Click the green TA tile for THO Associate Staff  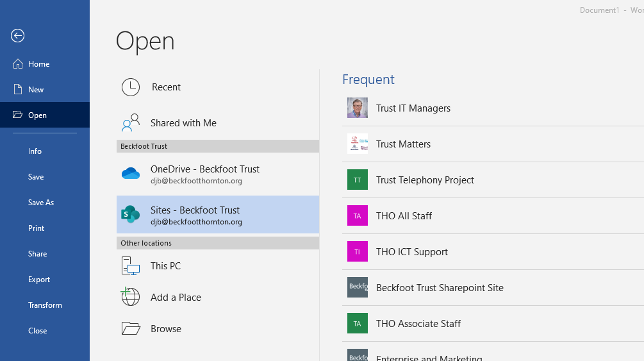[358, 323]
